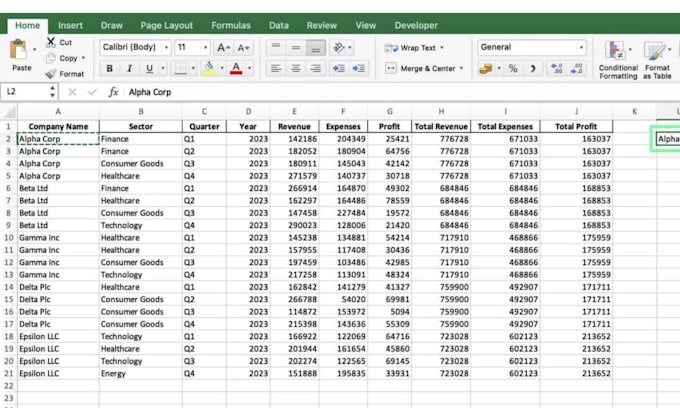This screenshot has width=680, height=408.
Task: Align text to middle of cell
Action: coord(296,47)
